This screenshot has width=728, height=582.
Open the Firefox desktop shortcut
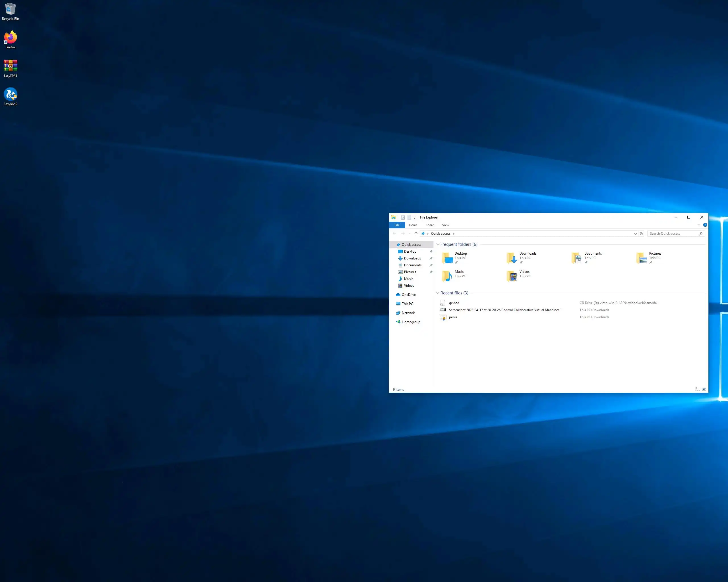coord(10,40)
